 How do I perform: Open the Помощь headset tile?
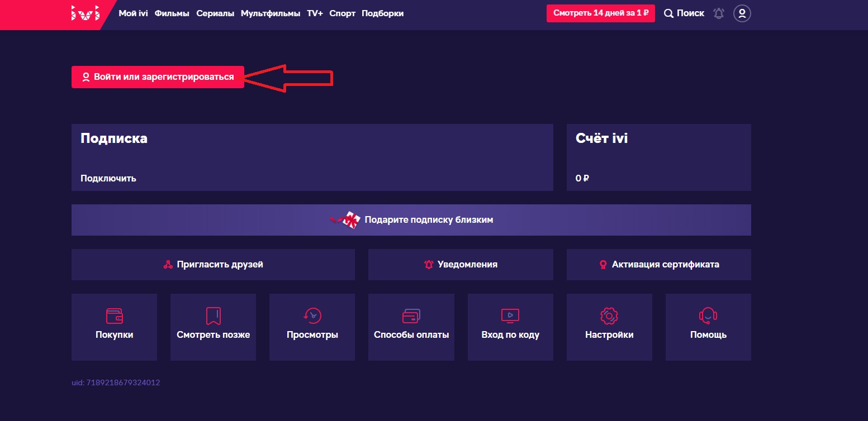[708, 327]
